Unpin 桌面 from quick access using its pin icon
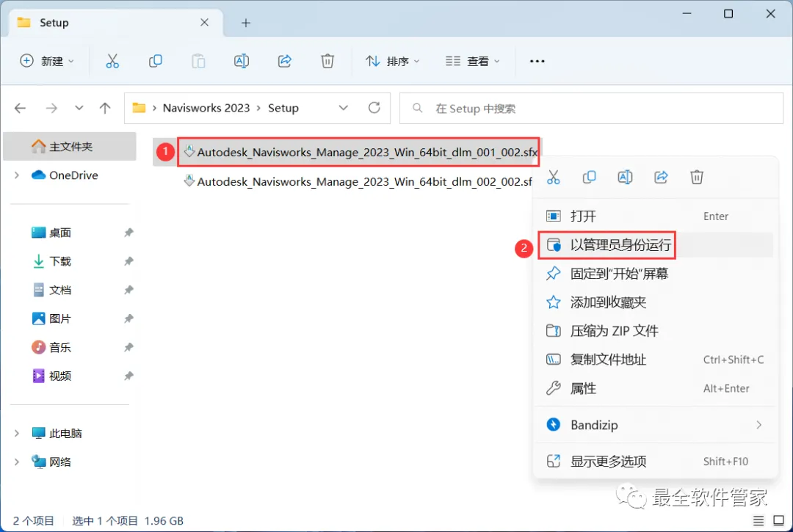 (x=128, y=233)
